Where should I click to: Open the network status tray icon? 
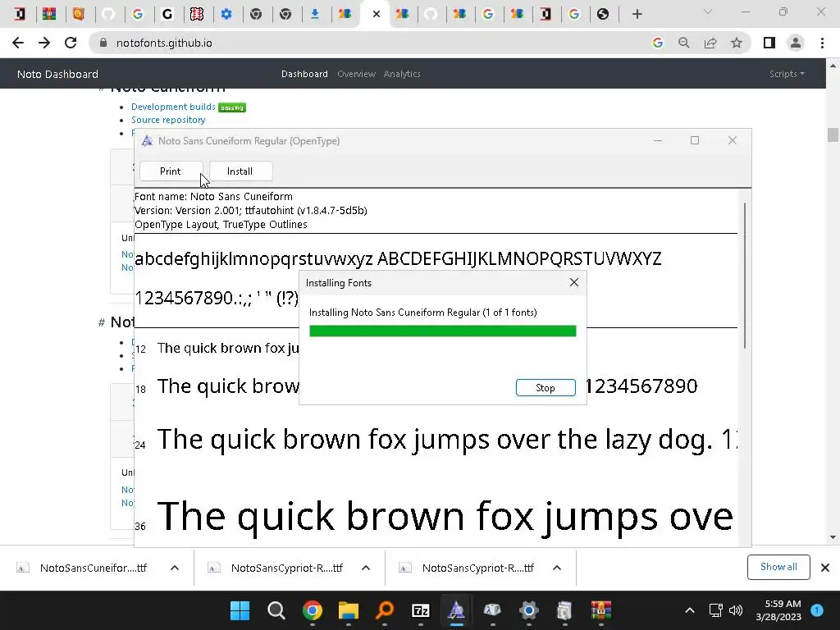pyautogui.click(x=715, y=610)
